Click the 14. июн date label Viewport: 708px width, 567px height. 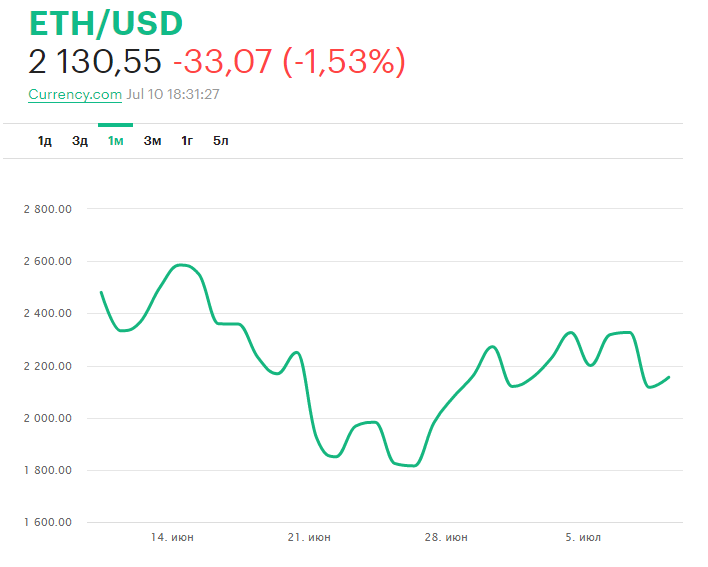[172, 538]
